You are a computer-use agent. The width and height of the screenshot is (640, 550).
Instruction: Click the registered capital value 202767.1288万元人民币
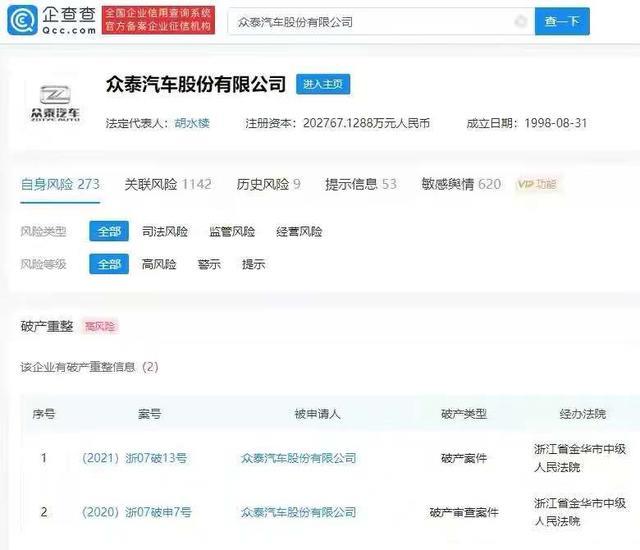pyautogui.click(x=366, y=123)
